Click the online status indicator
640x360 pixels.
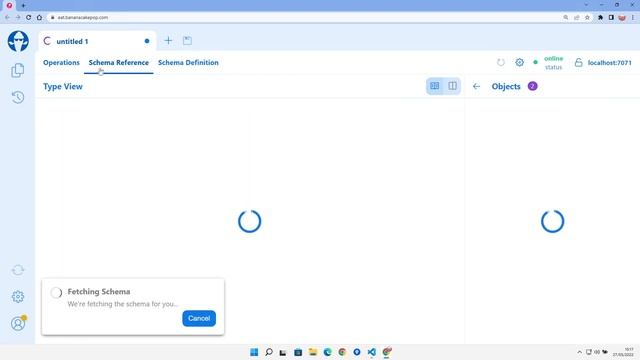tap(549, 62)
